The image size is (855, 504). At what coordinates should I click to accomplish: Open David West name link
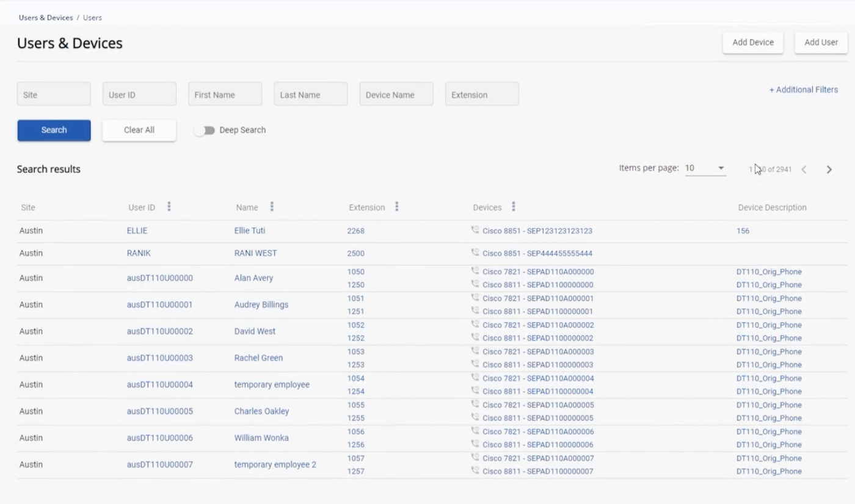click(255, 331)
